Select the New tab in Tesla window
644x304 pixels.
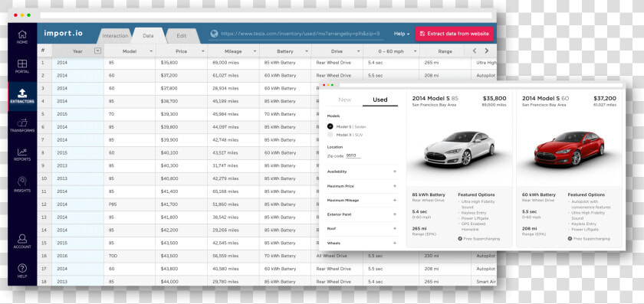(x=344, y=100)
